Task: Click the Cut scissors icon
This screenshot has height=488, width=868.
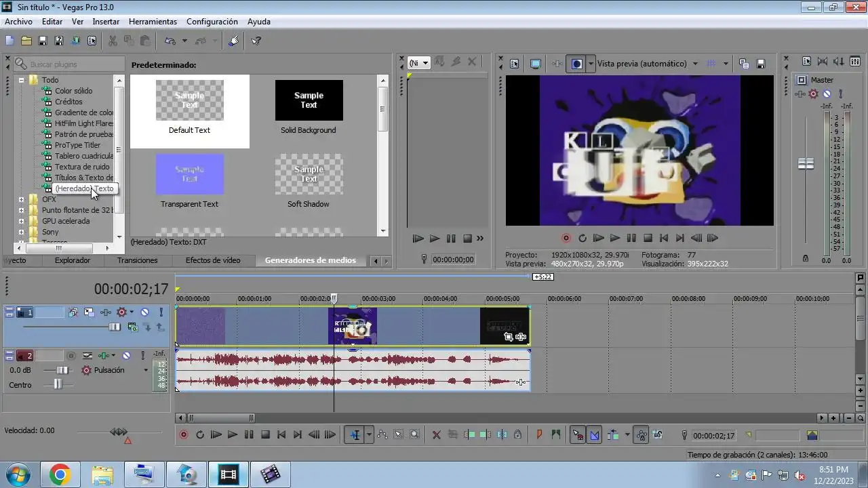Action: coord(113,41)
